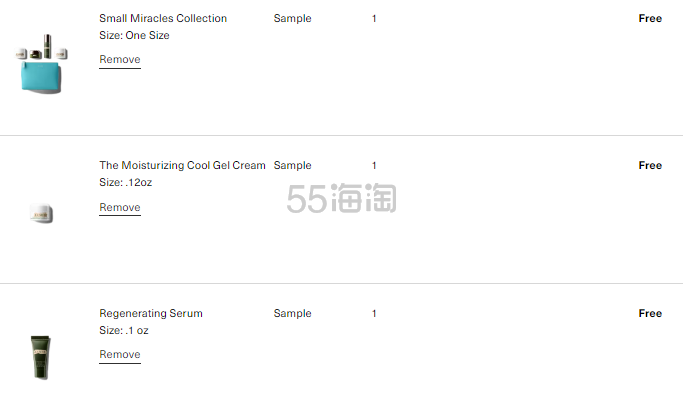Click the Sample label for Regenerating Serum
The width and height of the screenshot is (683, 397).
292,313
